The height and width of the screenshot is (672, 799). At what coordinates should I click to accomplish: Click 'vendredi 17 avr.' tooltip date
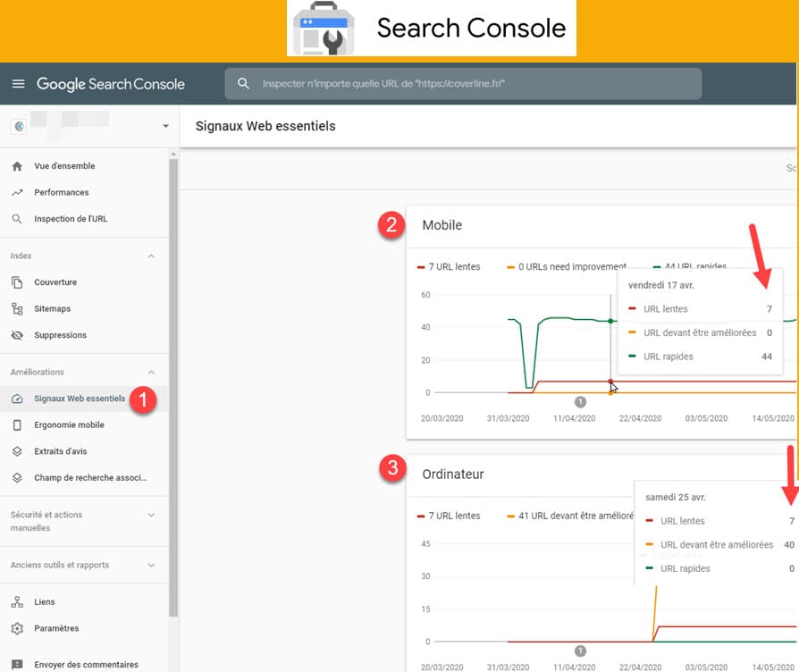[x=660, y=285]
